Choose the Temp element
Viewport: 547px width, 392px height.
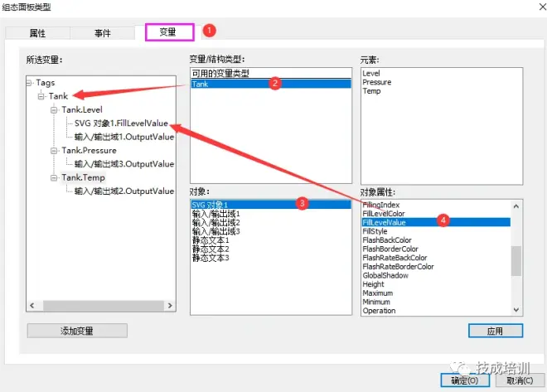(x=371, y=91)
